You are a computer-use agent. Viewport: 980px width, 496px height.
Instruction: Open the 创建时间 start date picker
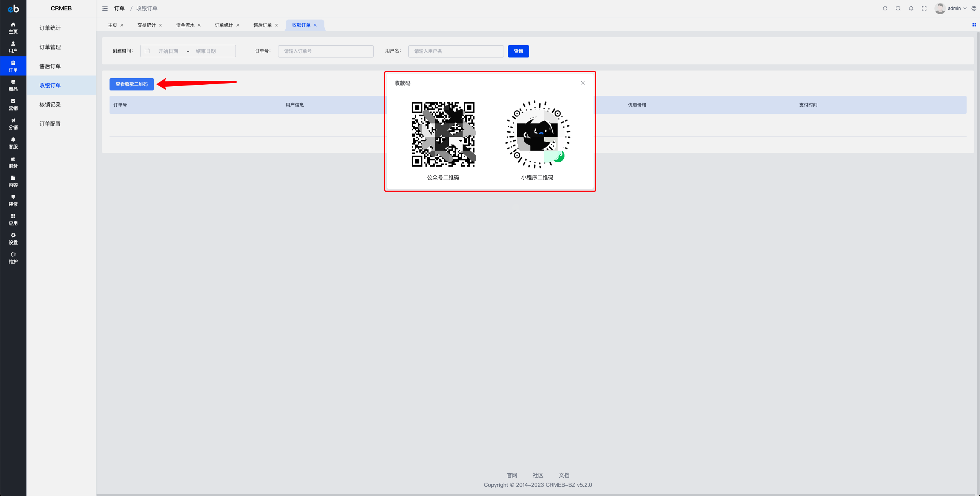pos(168,51)
